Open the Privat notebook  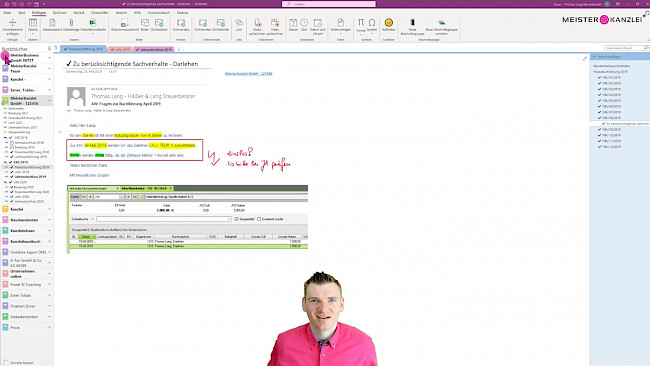click(x=15, y=327)
